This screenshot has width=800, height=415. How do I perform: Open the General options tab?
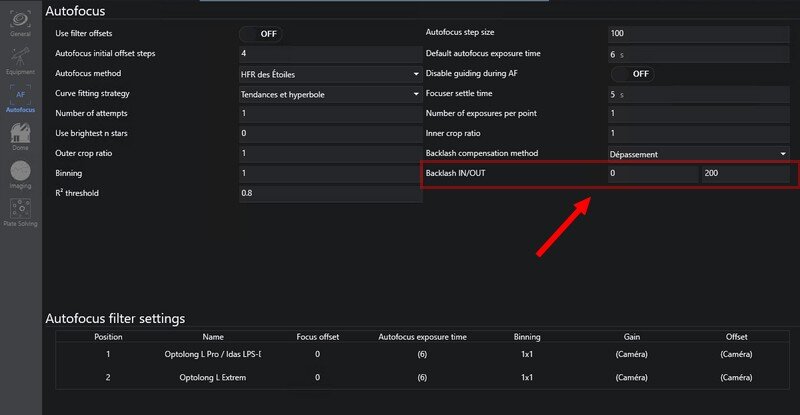click(x=20, y=23)
